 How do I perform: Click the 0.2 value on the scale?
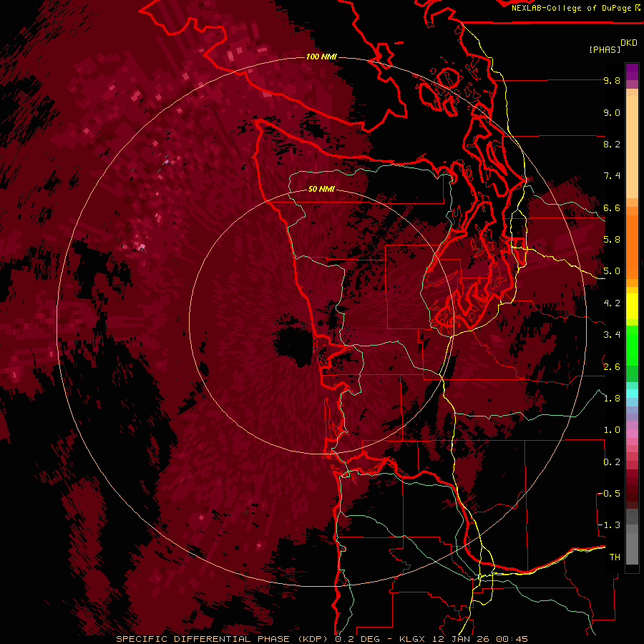tap(612, 462)
